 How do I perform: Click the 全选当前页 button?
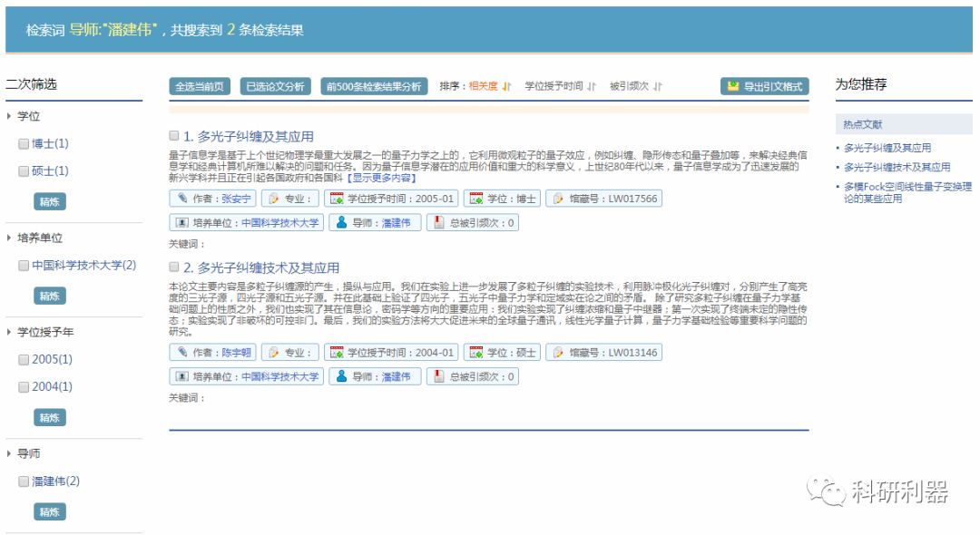[x=199, y=87]
